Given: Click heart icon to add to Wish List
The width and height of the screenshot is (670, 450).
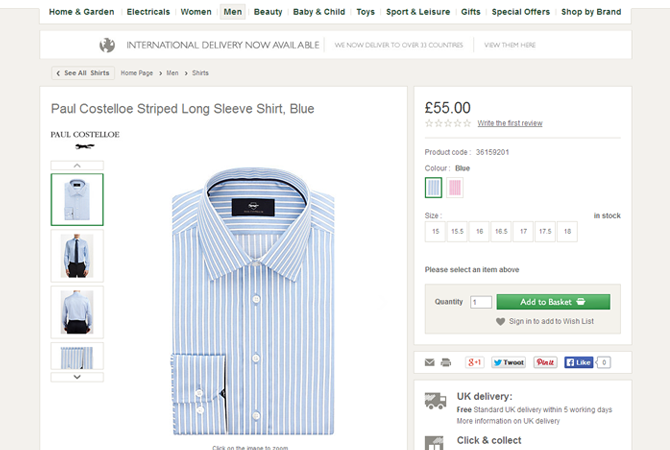Looking at the screenshot, I should [x=501, y=321].
